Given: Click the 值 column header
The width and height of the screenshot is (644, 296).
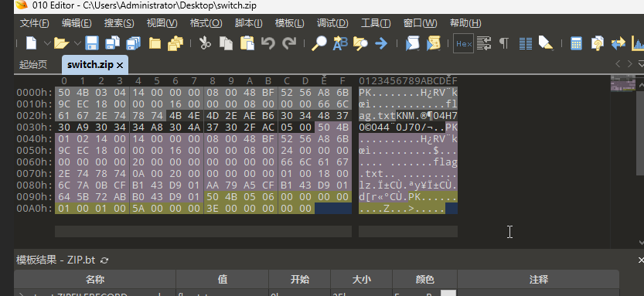Looking at the screenshot, I should [x=222, y=280].
